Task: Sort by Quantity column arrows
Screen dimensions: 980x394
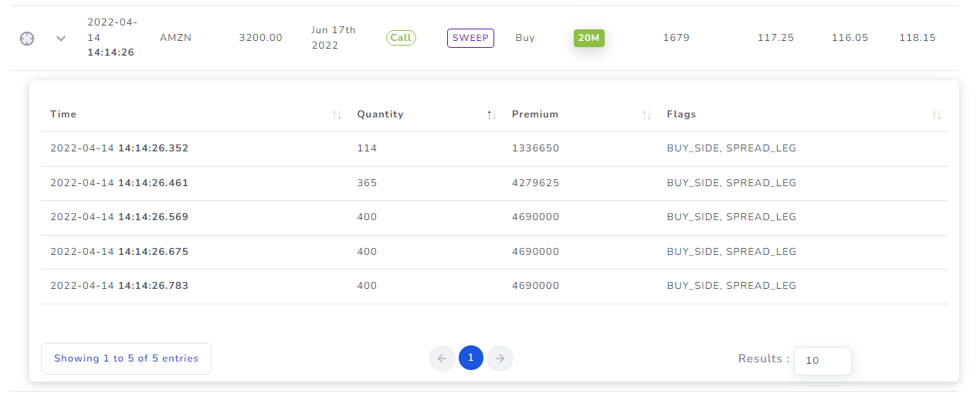Action: click(491, 114)
